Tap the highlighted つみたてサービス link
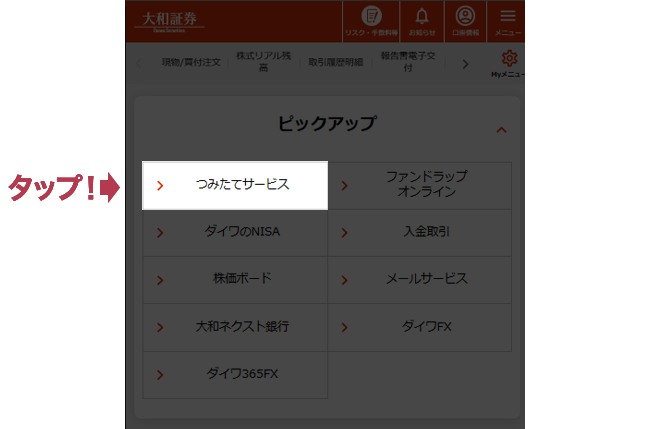650x429 pixels. click(x=235, y=185)
